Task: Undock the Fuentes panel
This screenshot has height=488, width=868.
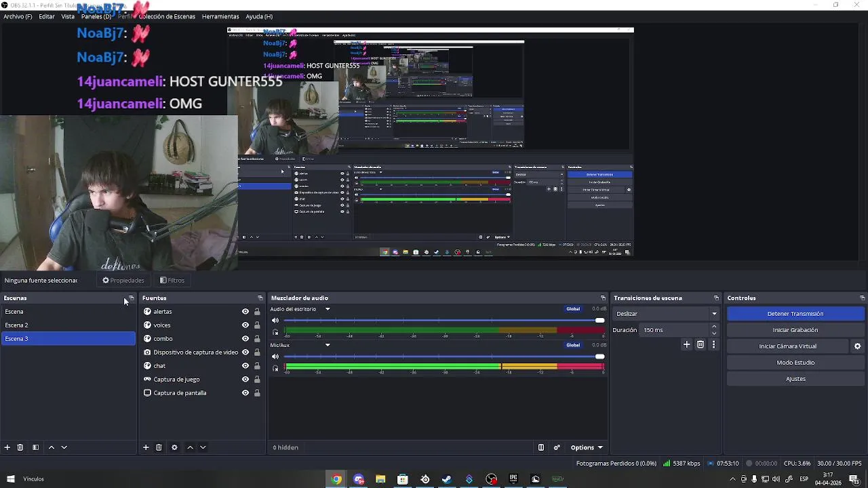Action: 260,298
